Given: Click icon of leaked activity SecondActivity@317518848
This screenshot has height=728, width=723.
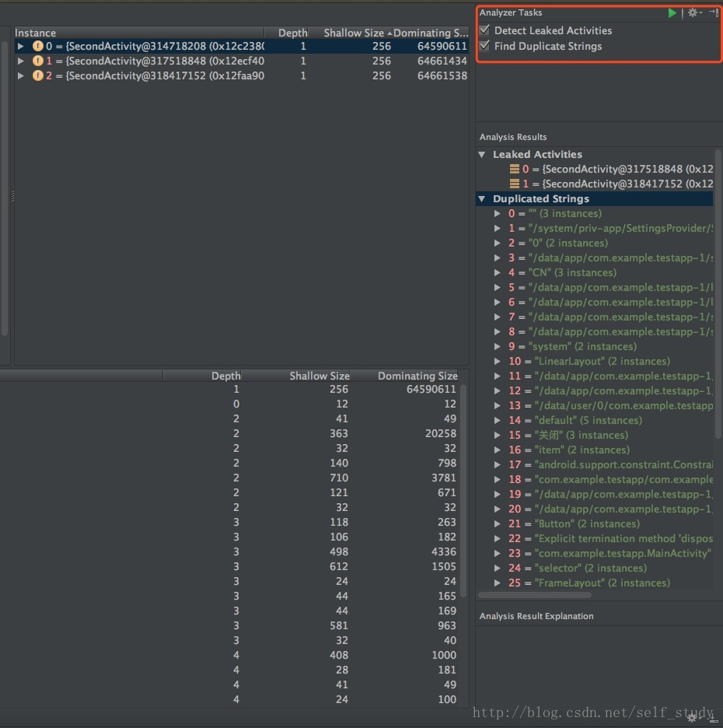Looking at the screenshot, I should click(514, 169).
